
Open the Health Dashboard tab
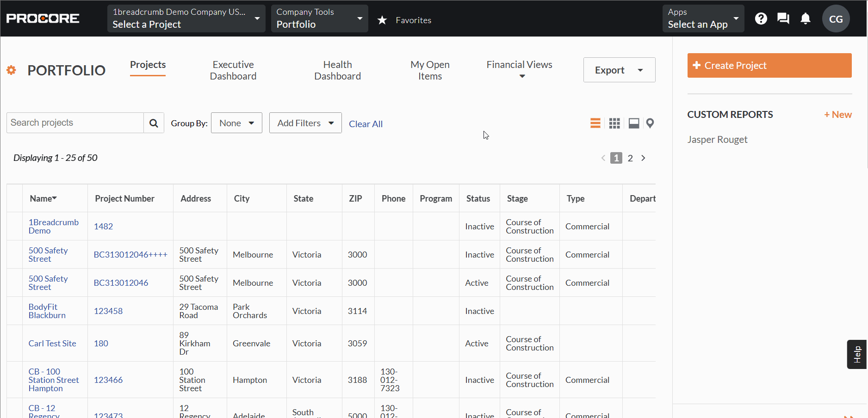pyautogui.click(x=337, y=70)
